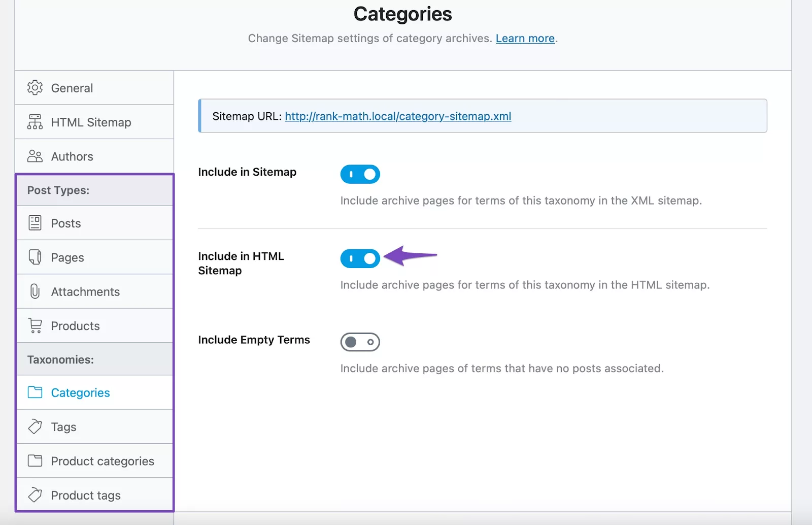Image resolution: width=812 pixels, height=525 pixels.
Task: Click the Taxonomies: section header
Action: click(x=94, y=359)
